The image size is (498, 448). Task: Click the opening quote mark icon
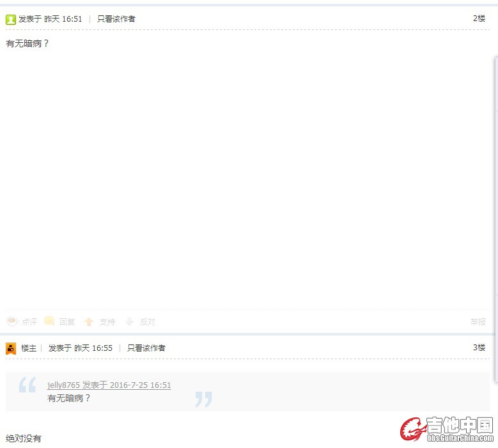tap(27, 385)
